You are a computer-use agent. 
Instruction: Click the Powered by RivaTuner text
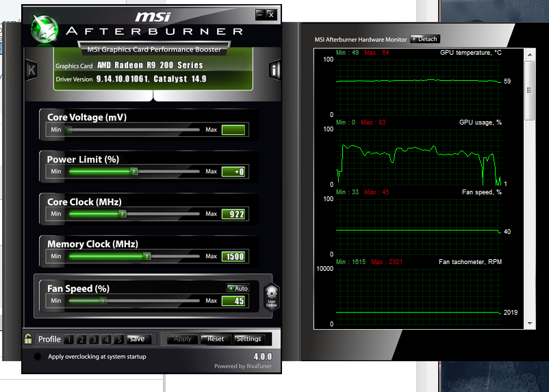pyautogui.click(x=243, y=366)
